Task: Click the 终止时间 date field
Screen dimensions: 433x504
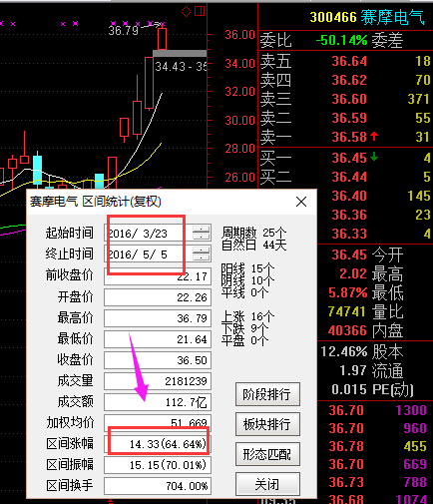Action: click(148, 254)
